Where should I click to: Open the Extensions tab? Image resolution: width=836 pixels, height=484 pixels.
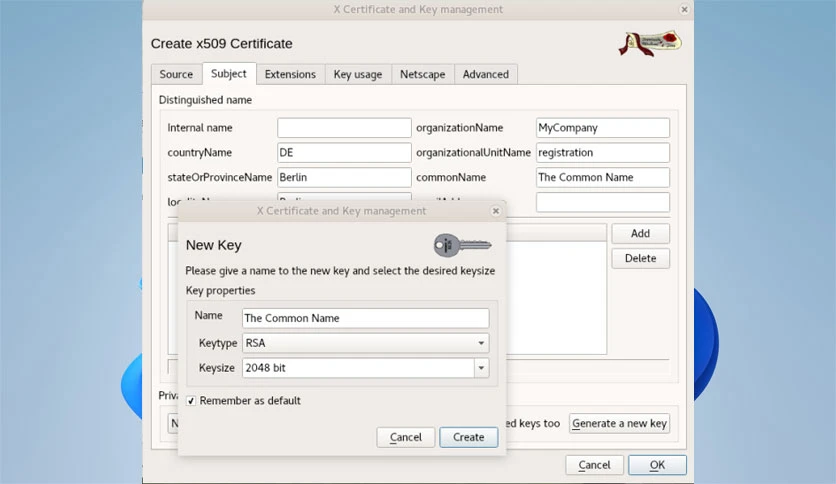(291, 74)
